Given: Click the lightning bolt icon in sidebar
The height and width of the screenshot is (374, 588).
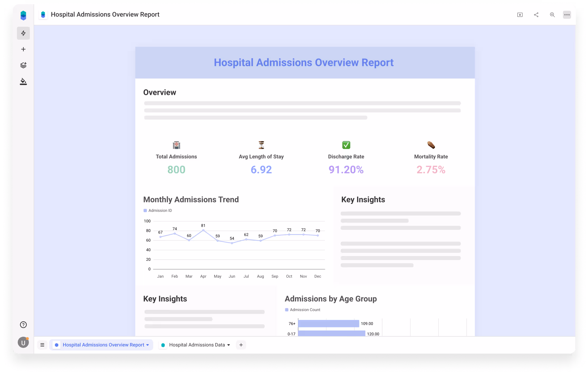Looking at the screenshot, I should pos(23,33).
